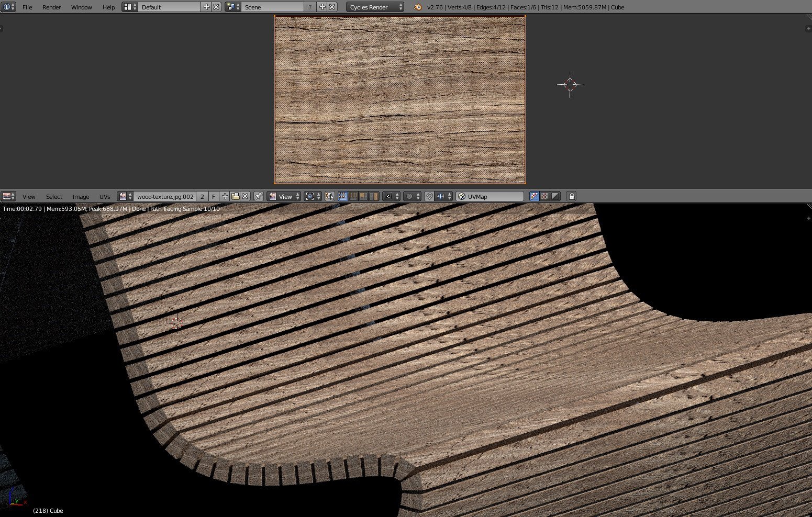
Task: Toggle the lock update icon
Action: [571, 196]
